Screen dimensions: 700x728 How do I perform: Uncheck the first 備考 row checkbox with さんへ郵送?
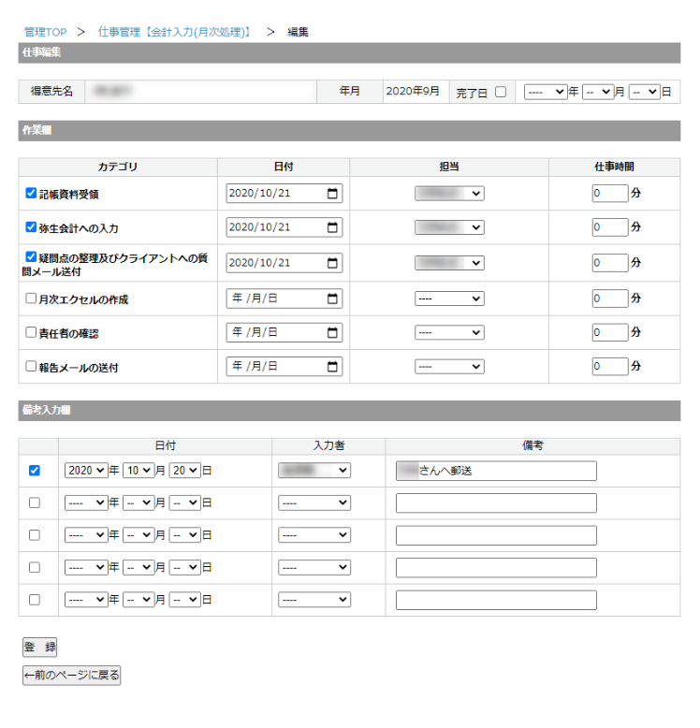pyautogui.click(x=35, y=471)
